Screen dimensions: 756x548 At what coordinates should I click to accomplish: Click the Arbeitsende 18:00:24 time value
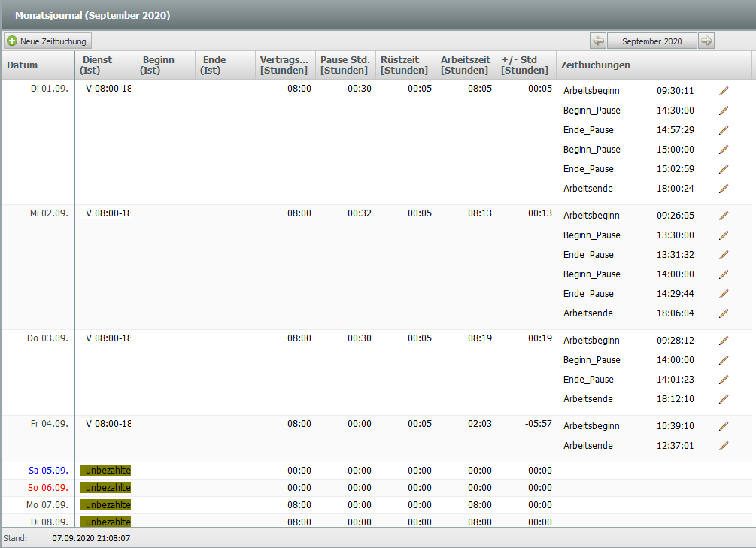(675, 189)
